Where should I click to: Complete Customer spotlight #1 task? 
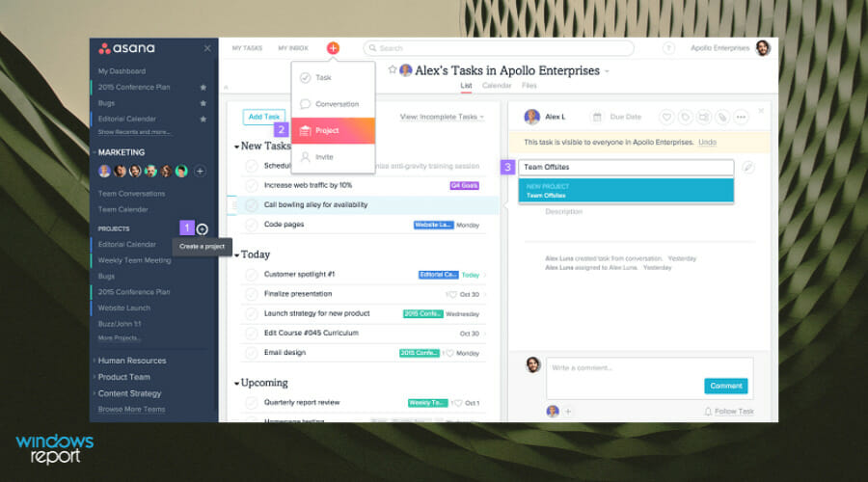coord(252,275)
